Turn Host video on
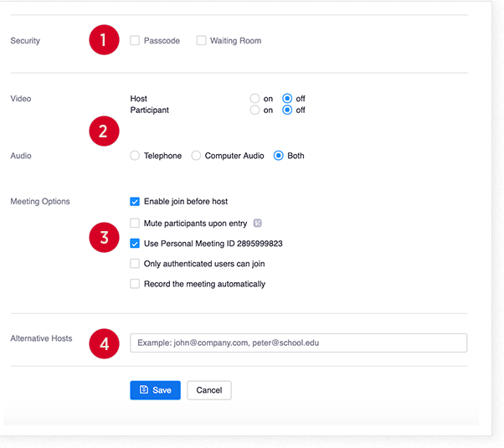The width and height of the screenshot is (504, 448). tap(255, 99)
